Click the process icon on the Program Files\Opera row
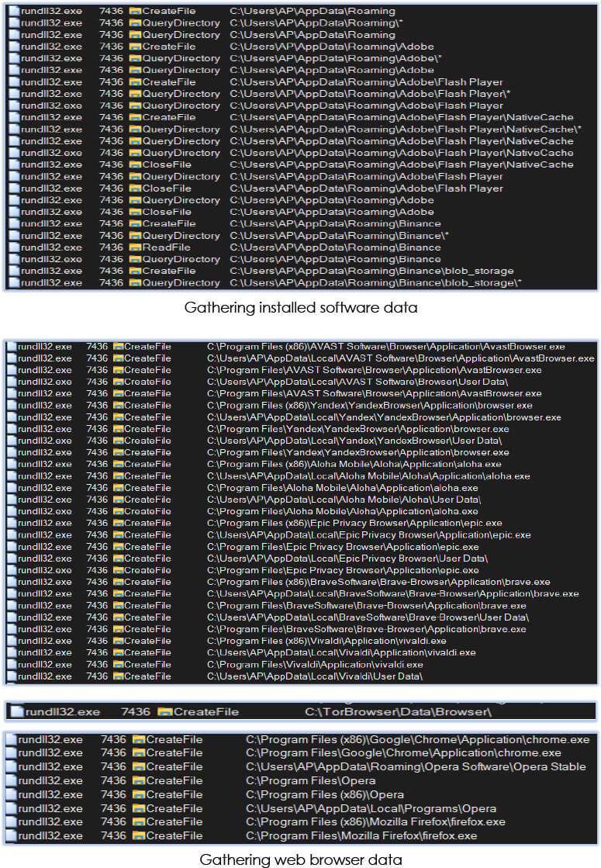This screenshot has height=868, width=601. (11, 781)
